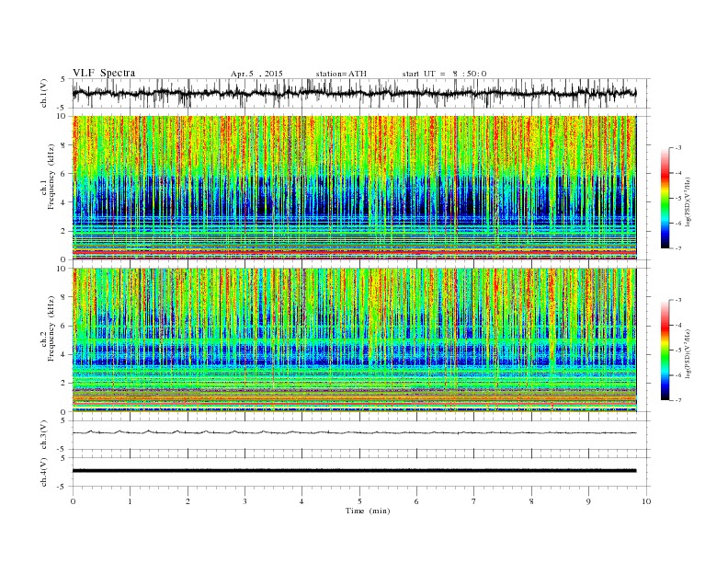This screenshot has width=728, height=563.
Task: Click the time axis tick label "0"
Action: [x=73, y=501]
